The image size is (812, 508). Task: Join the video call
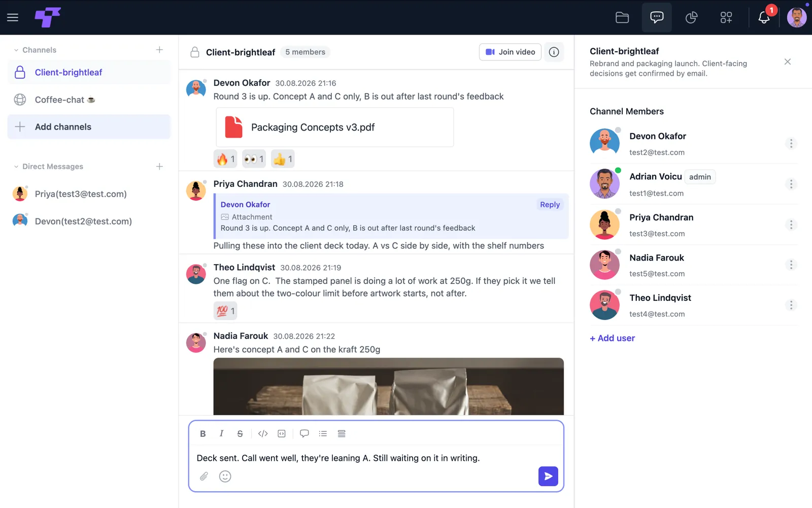(x=510, y=52)
